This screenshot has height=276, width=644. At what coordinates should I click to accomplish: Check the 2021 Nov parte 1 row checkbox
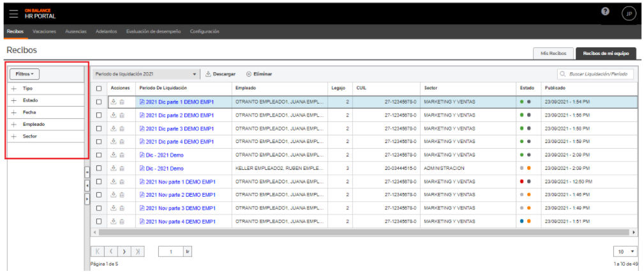point(98,181)
